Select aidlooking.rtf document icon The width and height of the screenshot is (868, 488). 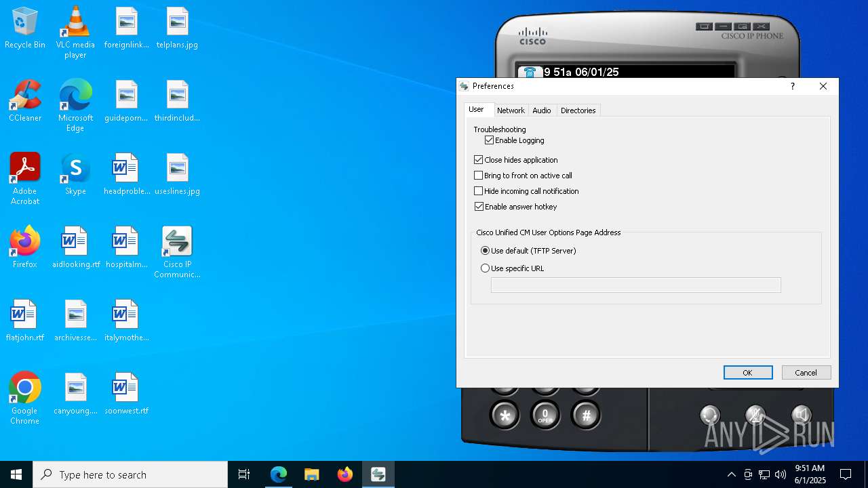(75, 248)
